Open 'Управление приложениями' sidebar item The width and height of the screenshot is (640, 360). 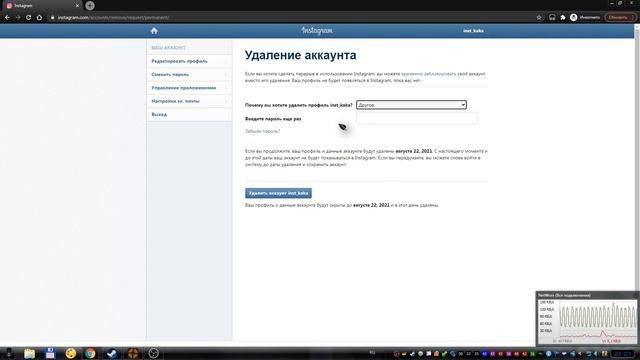(x=189, y=88)
